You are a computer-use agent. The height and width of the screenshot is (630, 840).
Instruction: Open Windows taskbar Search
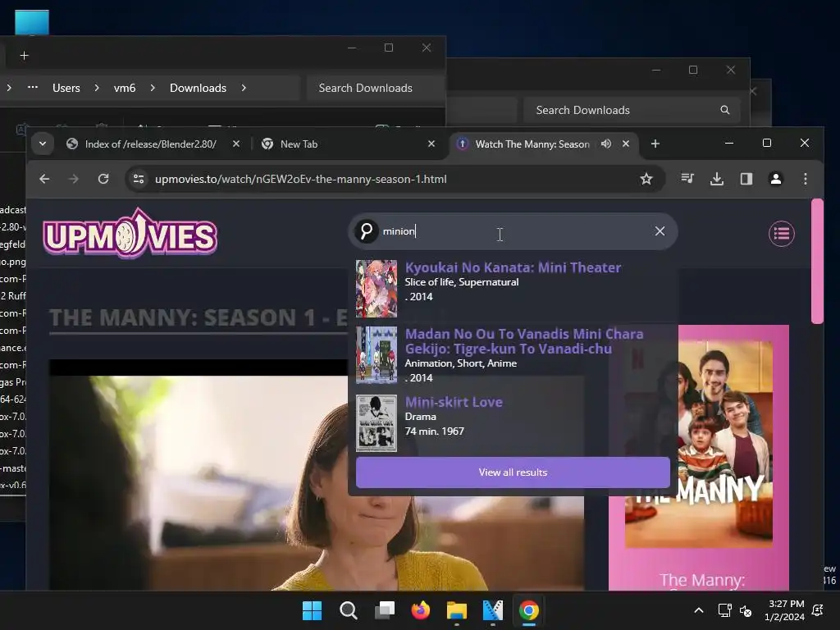tap(348, 610)
